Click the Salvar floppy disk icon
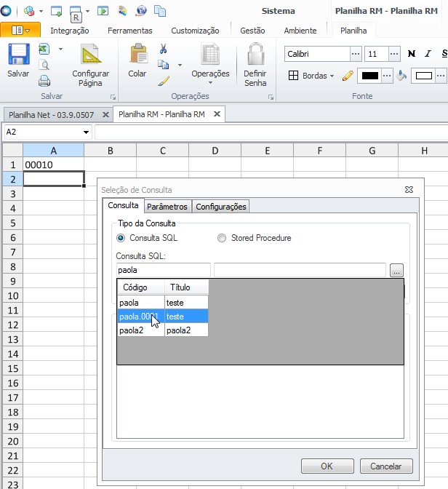 tap(19, 55)
